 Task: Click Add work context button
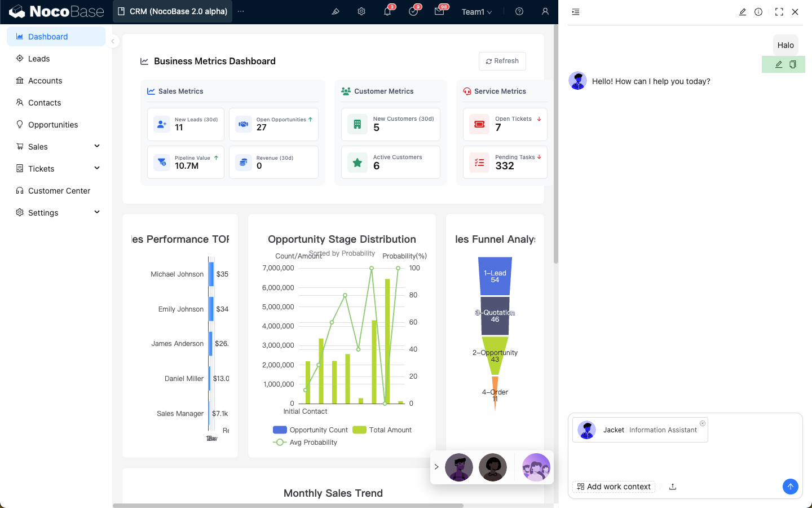click(614, 487)
